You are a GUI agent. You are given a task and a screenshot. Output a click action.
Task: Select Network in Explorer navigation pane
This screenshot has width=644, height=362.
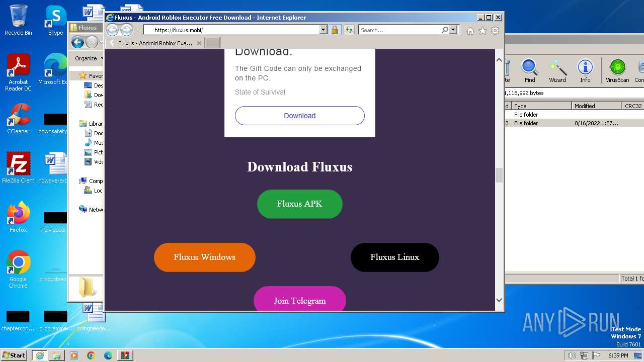point(91,210)
